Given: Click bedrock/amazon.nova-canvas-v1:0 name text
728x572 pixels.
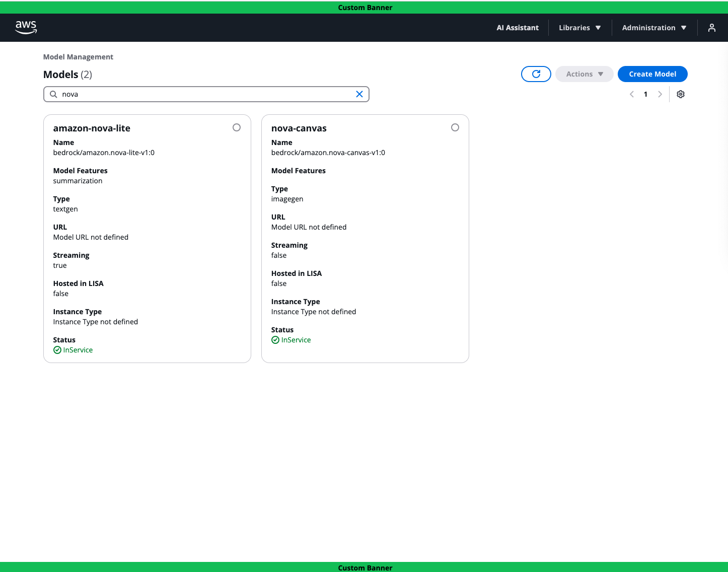Looking at the screenshot, I should [328, 153].
